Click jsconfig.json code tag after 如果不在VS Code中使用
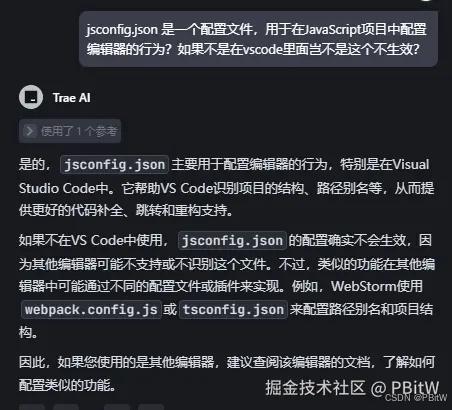Screen dimensions: 452x410 pyautogui.click(x=232, y=240)
